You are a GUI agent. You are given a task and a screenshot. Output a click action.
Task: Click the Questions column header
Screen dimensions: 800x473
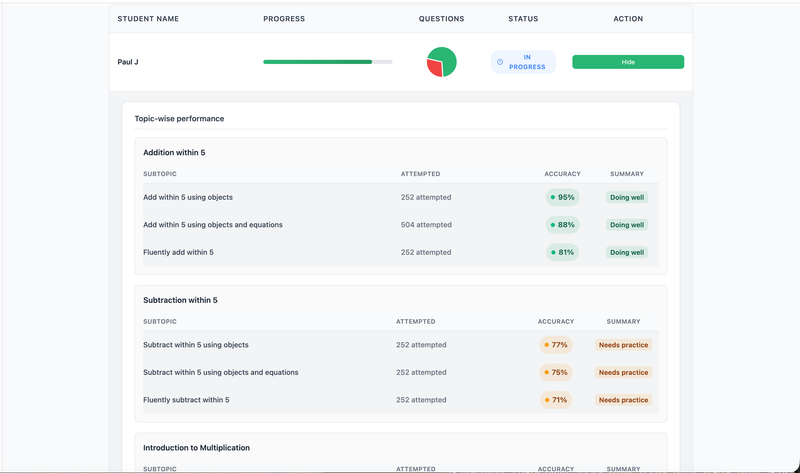[441, 19]
